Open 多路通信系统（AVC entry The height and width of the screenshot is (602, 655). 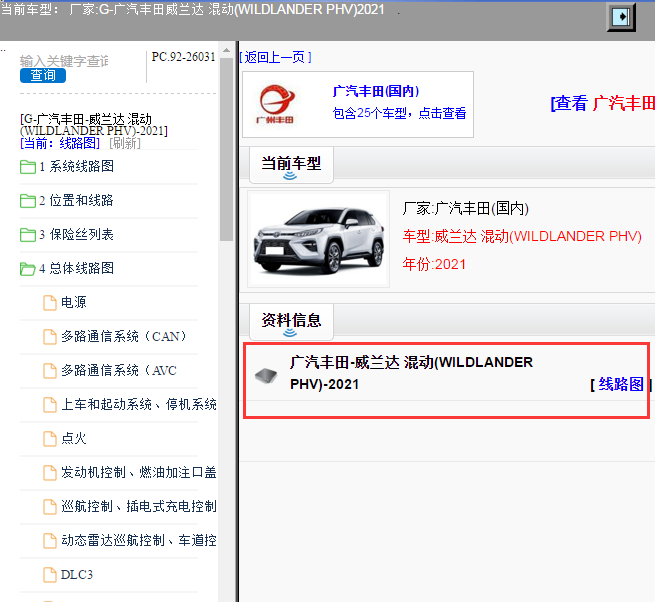119,370
